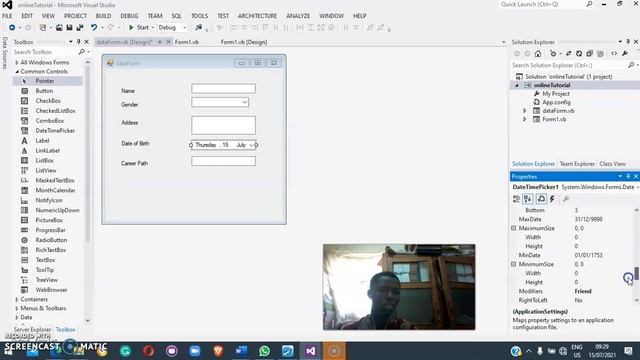Image resolution: width=640 pixels, height=360 pixels.
Task: Collapse Common Controls toolbox group
Action: [17, 71]
